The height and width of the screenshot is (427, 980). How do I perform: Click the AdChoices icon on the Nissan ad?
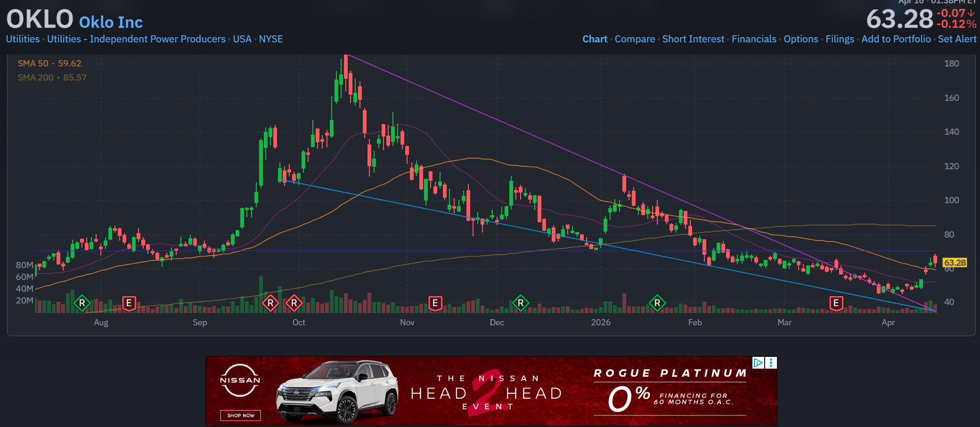pos(758,363)
